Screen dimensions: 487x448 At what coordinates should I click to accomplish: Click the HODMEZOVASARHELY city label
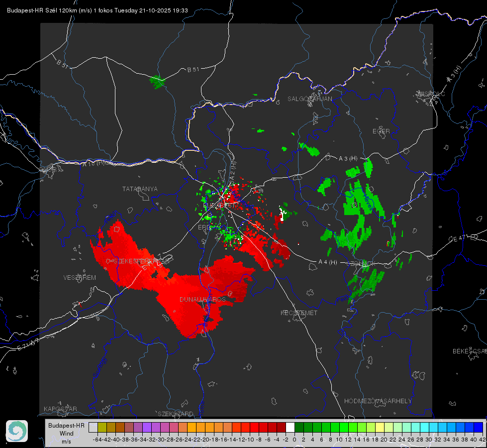coord(378,401)
